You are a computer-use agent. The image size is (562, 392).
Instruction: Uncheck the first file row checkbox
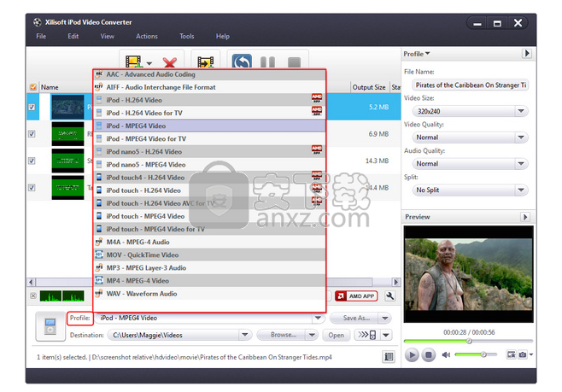click(32, 107)
